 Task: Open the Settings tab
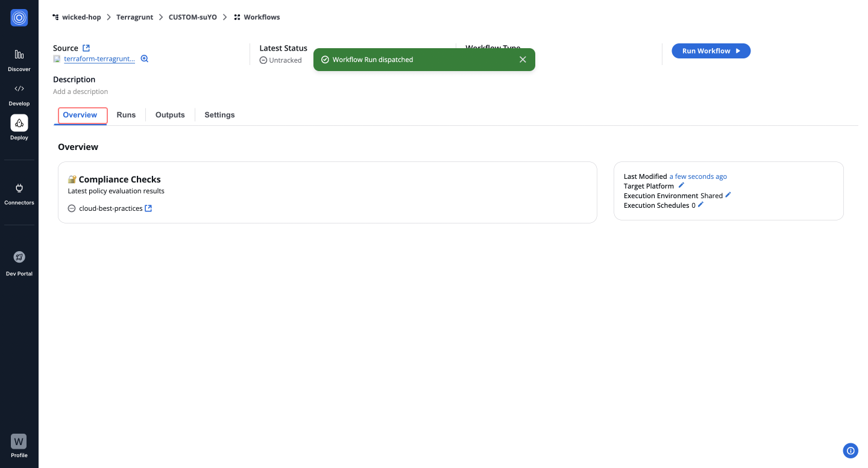(x=219, y=115)
